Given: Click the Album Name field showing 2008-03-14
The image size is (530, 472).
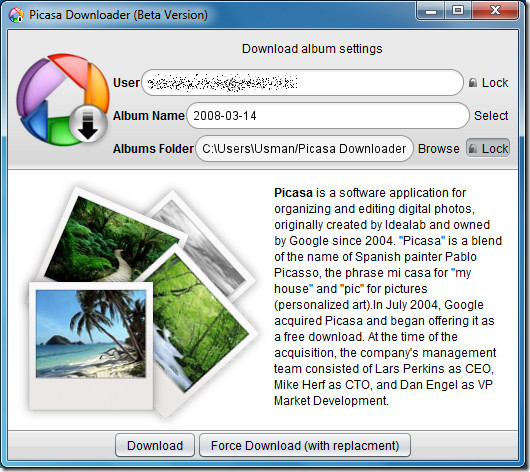Looking at the screenshot, I should tap(328, 116).
